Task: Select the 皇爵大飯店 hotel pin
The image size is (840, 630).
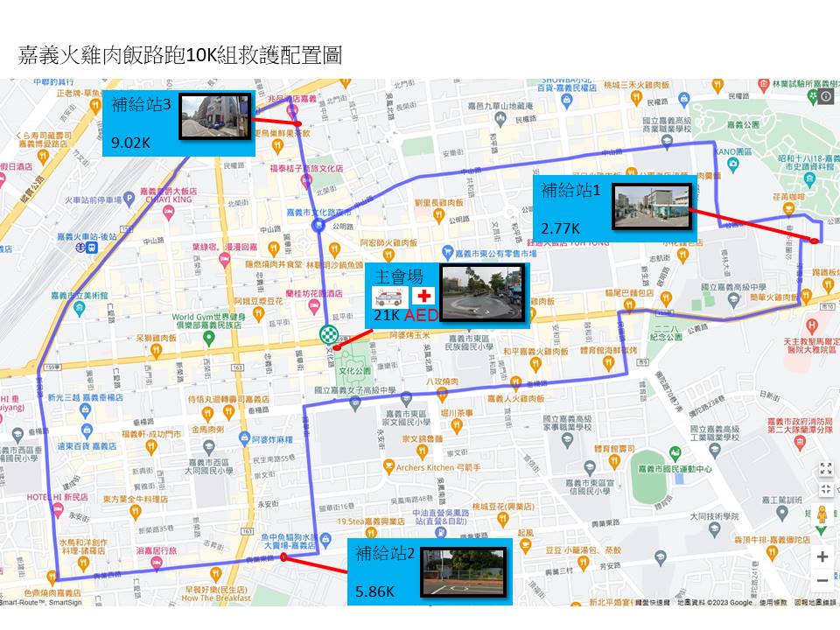Action: (168, 213)
